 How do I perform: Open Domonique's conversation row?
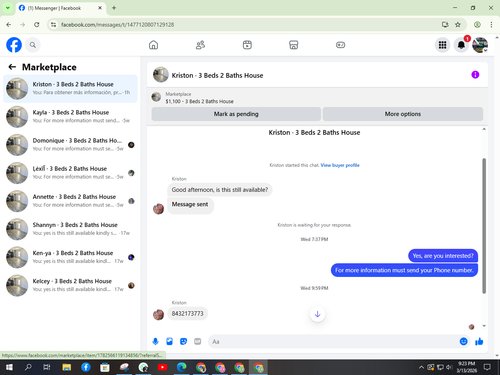point(70,145)
